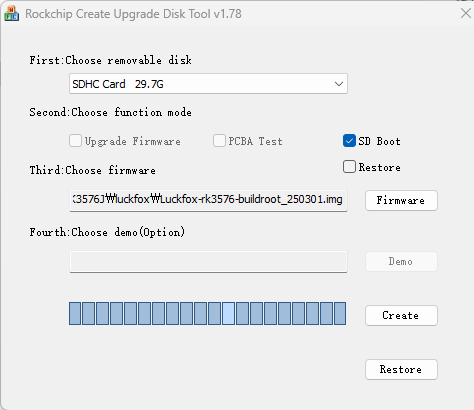Close the Rockchip Create Upgrade Disk Tool window
Image resolution: width=474 pixels, height=410 pixels.
click(x=466, y=13)
